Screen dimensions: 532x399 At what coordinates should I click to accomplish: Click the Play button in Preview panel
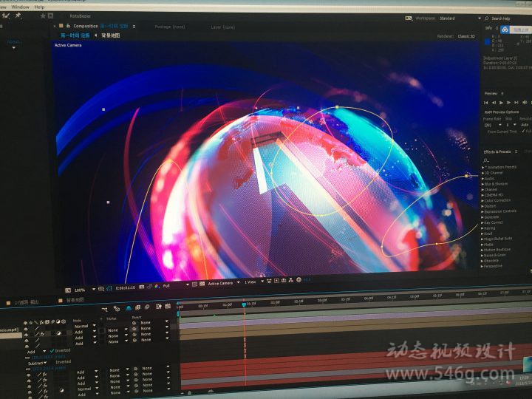tap(501, 103)
